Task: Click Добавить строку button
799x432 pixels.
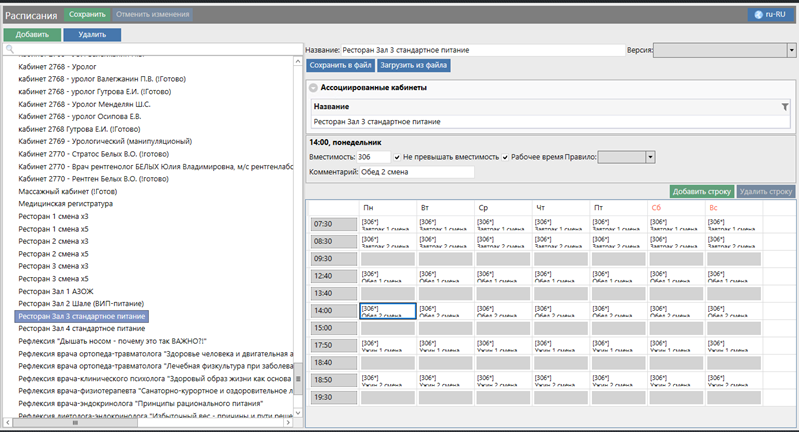Action: tap(701, 190)
